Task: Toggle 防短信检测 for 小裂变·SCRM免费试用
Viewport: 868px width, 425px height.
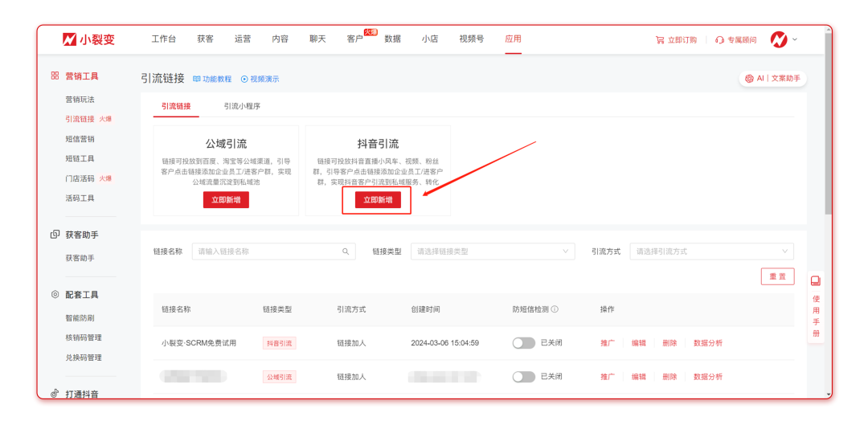Action: 523,343
